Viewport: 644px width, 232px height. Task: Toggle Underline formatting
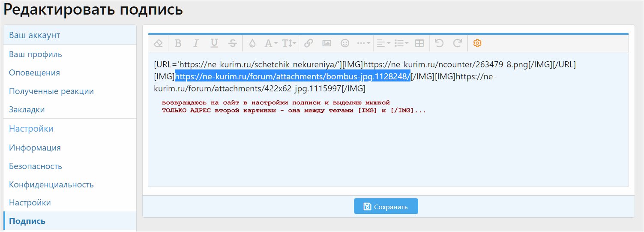tap(214, 43)
